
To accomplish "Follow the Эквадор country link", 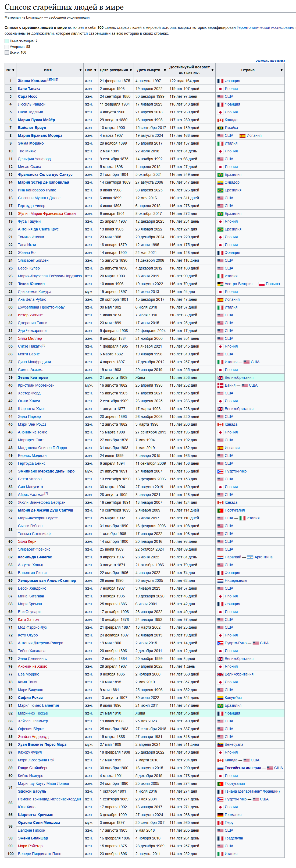I will [x=232, y=183].
